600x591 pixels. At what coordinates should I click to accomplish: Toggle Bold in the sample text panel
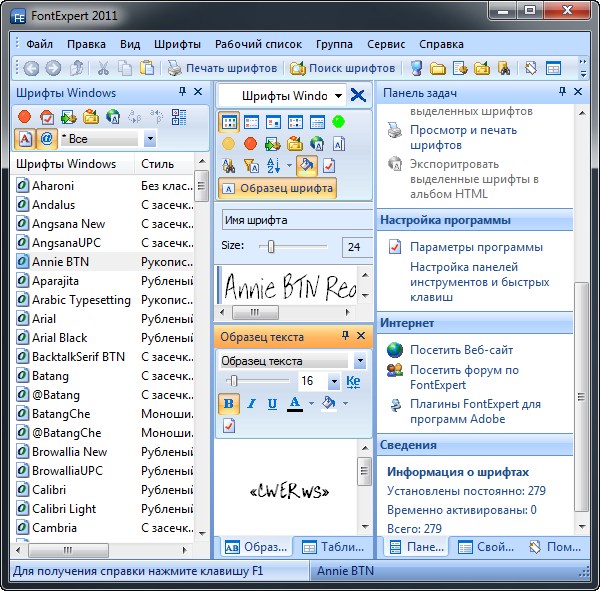(229, 404)
